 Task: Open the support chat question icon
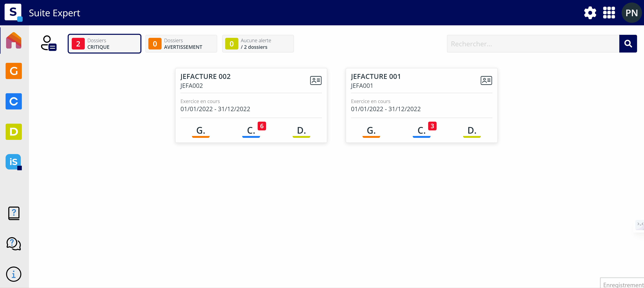click(14, 244)
